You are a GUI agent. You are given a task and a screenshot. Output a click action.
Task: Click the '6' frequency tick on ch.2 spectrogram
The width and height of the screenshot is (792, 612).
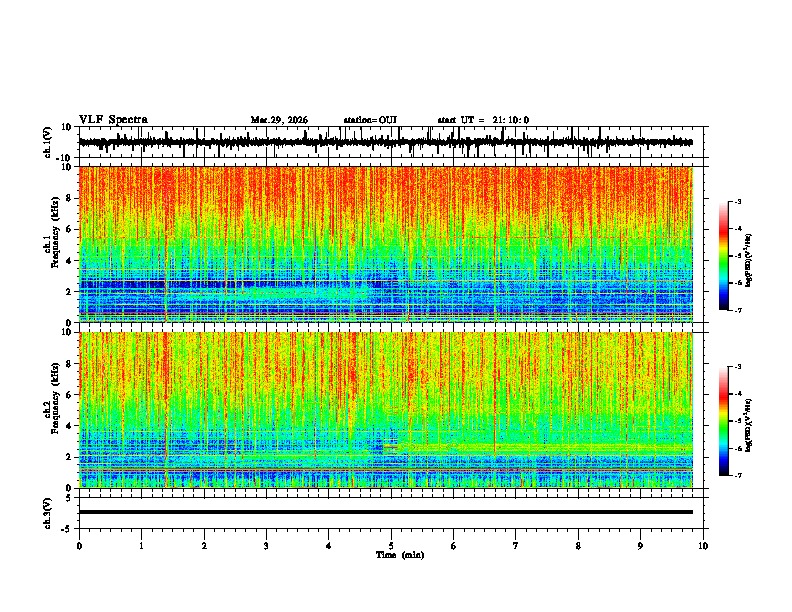(70, 395)
